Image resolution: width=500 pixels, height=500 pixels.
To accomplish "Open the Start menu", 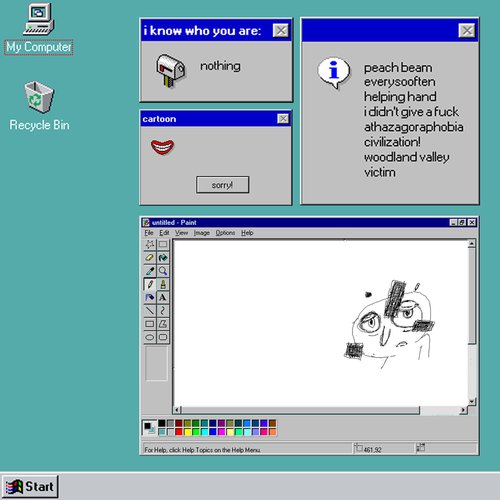I will click(30, 487).
